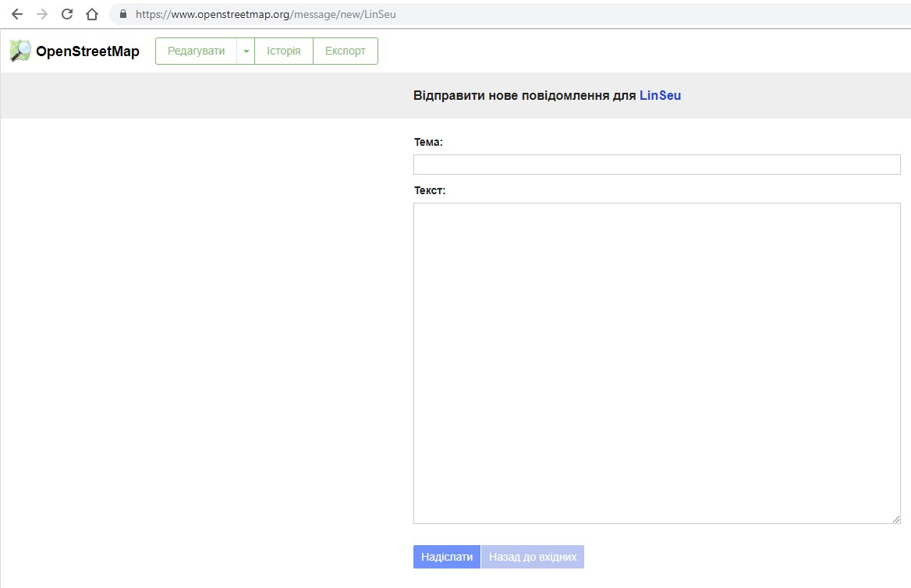Open the Історія tab
Screen dimensions: 911x588
[284, 51]
